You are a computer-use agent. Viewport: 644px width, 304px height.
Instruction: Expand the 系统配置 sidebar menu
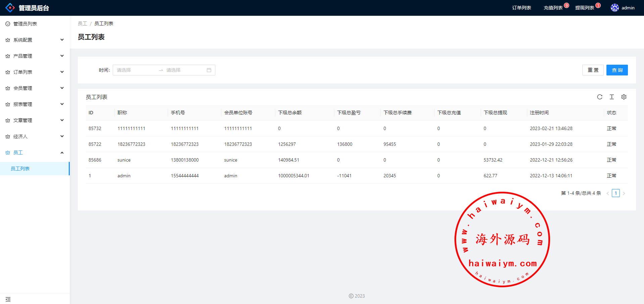(35, 40)
